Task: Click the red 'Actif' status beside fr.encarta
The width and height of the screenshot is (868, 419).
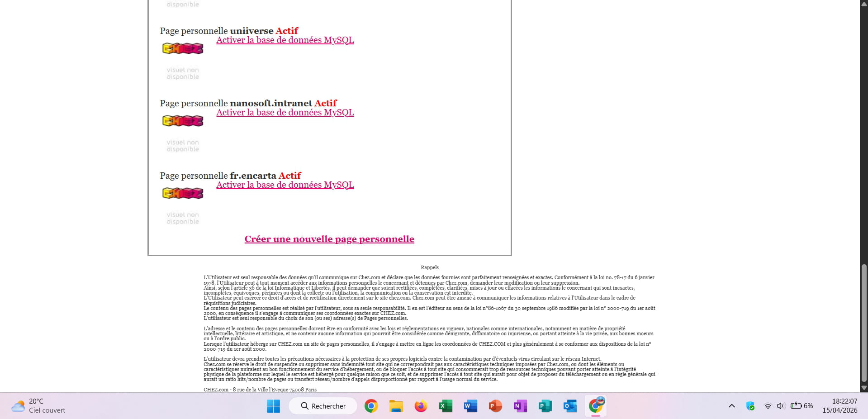Action: (x=290, y=176)
